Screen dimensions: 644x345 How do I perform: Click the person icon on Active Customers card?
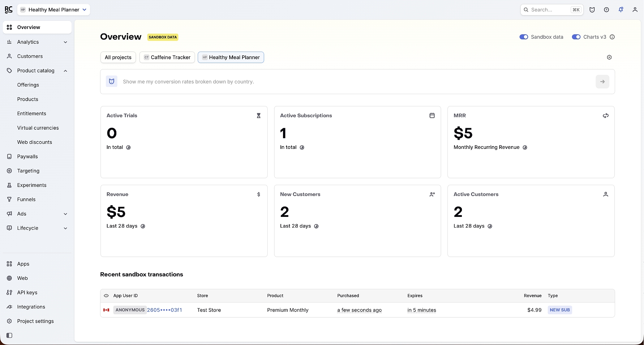click(x=606, y=194)
